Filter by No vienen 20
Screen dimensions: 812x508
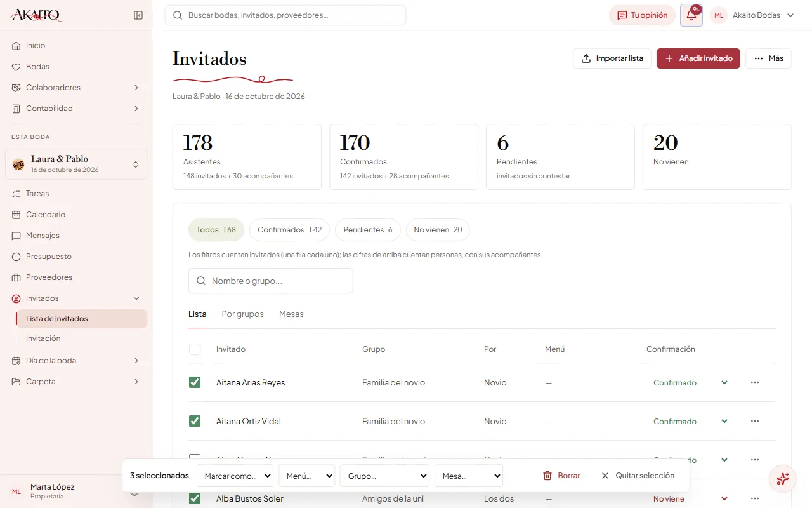tap(438, 230)
